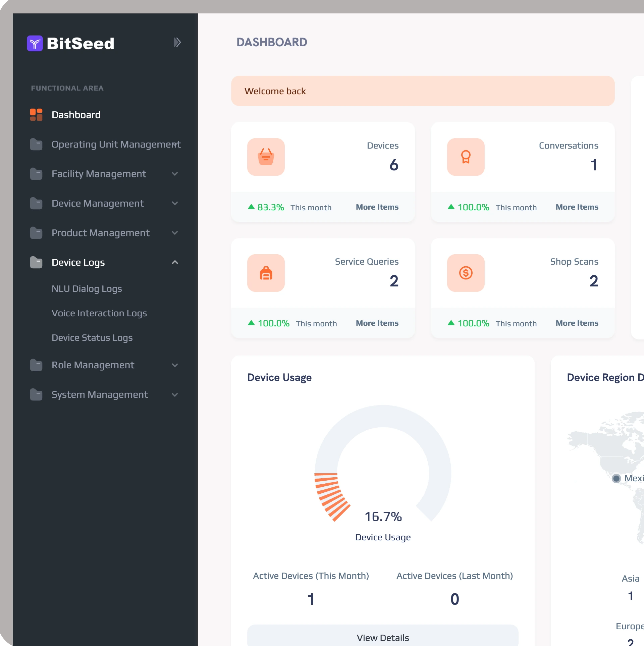Expand the Product Management chevron
644x646 pixels.
pos(175,233)
